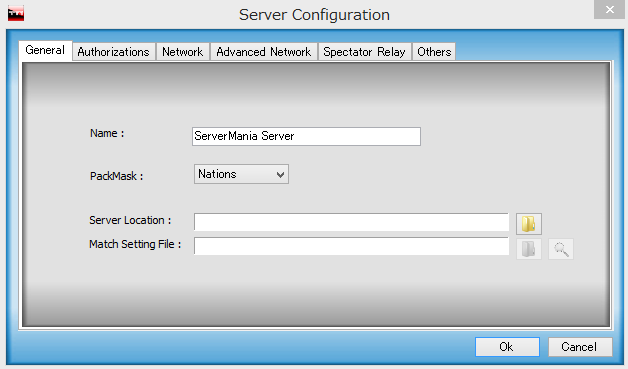Click the magnifier icon beside Match Setting File

point(561,249)
